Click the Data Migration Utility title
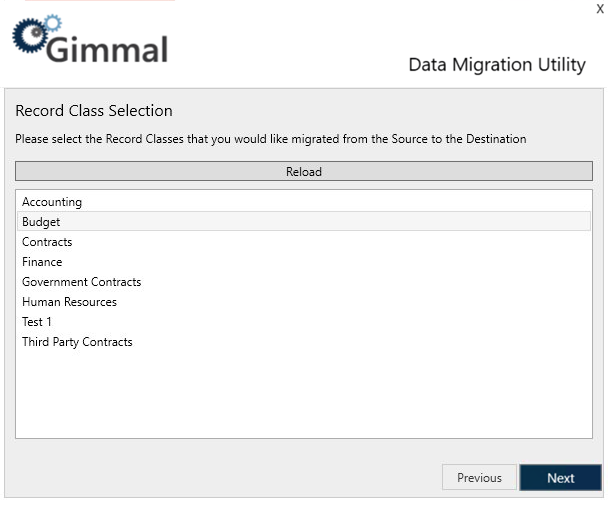The height and width of the screenshot is (505, 608). coord(497,65)
